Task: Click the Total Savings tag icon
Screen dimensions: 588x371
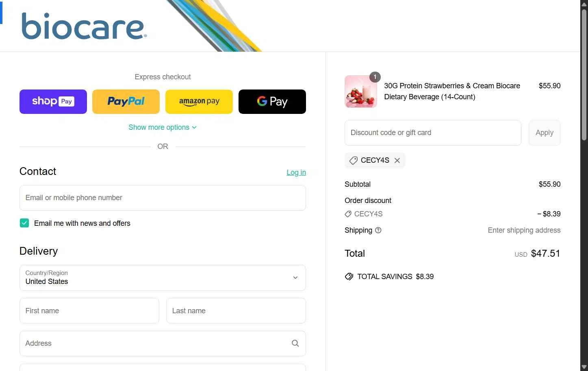Action: point(349,277)
